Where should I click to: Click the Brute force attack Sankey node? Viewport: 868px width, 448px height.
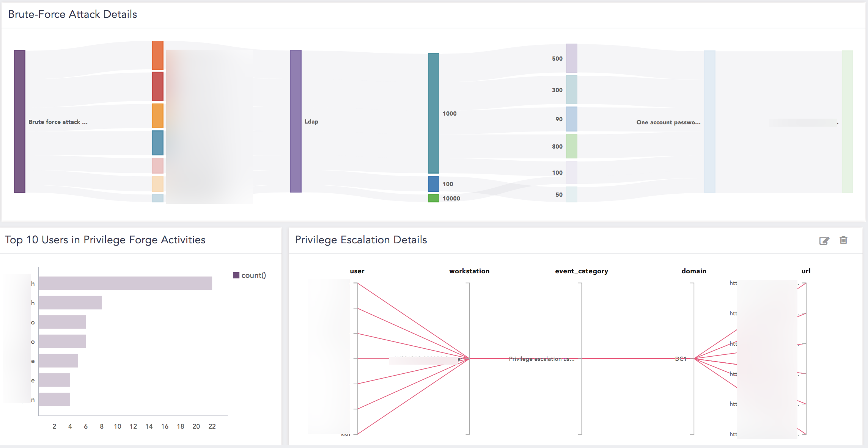coord(20,121)
